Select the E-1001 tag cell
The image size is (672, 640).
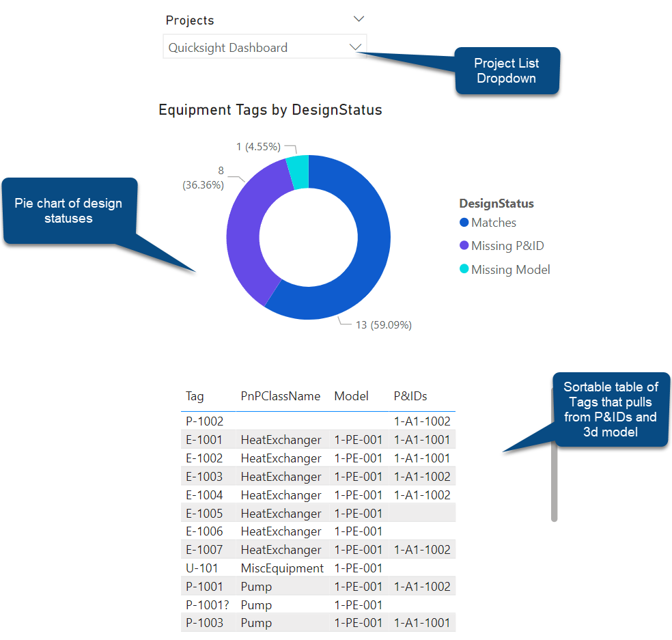(x=204, y=440)
